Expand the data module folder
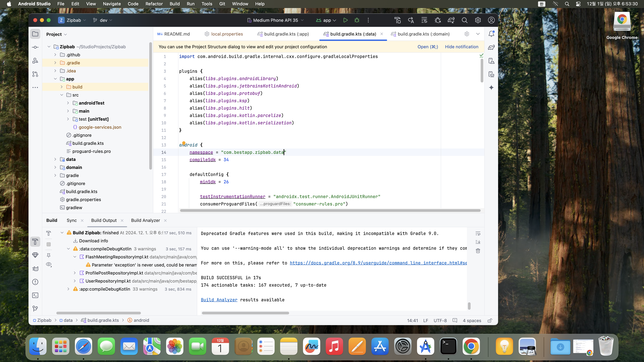The image size is (644, 362). [55, 159]
